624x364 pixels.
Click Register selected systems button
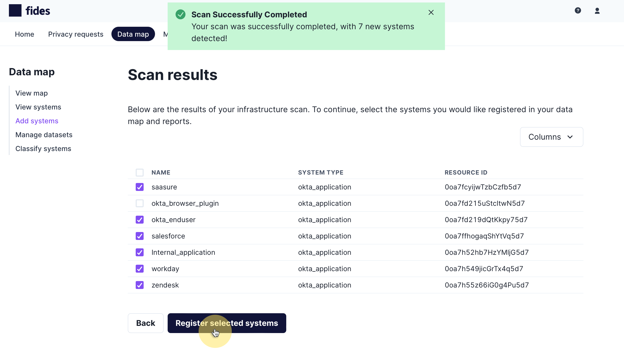[x=227, y=323]
